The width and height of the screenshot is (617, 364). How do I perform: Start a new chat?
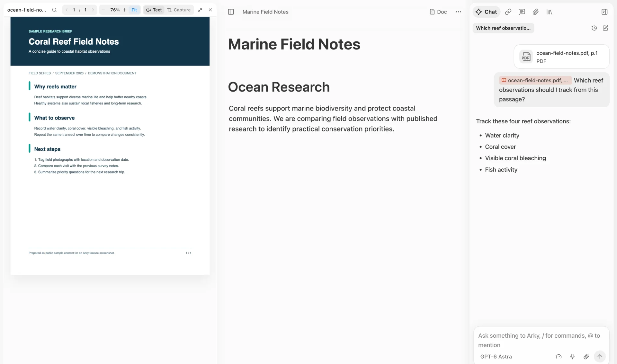pos(605,28)
